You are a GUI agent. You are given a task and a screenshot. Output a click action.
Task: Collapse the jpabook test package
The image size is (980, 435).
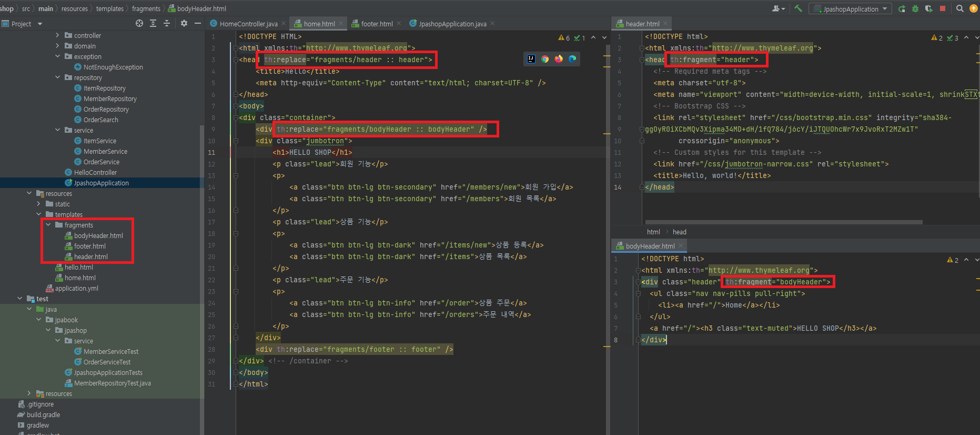coord(39,320)
